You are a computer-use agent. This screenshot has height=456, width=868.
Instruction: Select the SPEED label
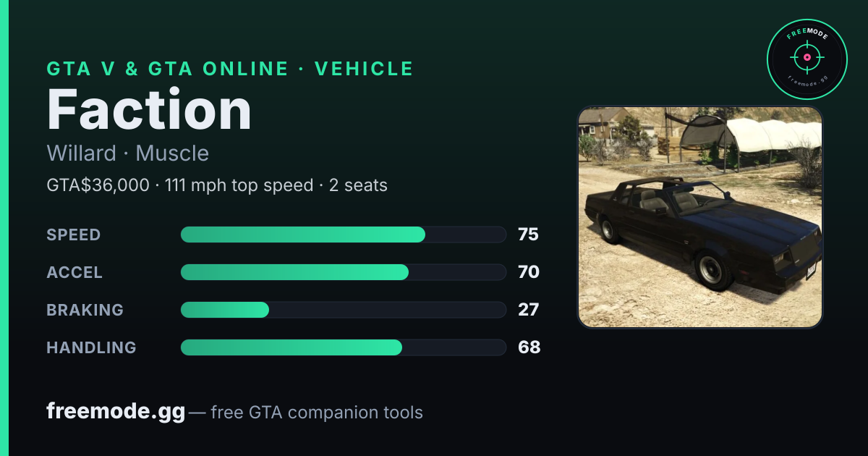tap(74, 235)
